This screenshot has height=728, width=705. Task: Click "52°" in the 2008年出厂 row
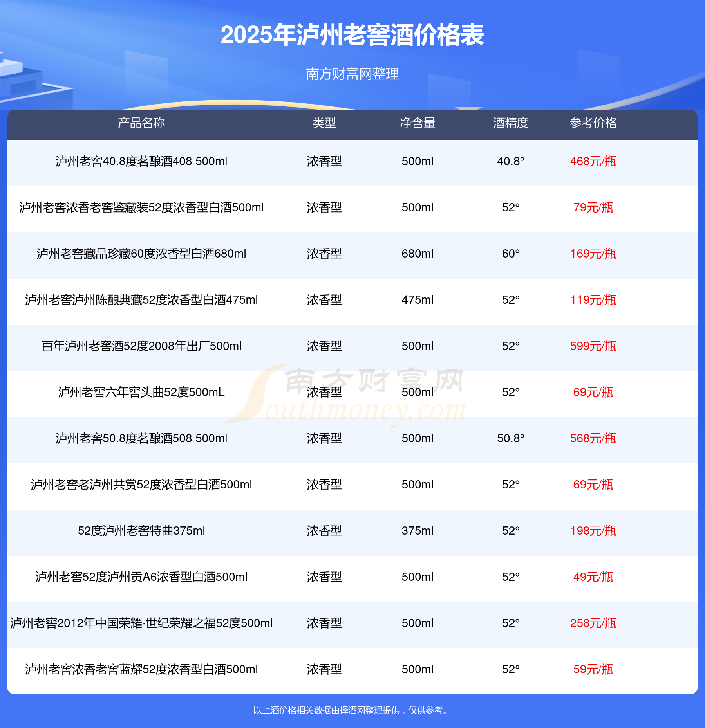(x=511, y=346)
